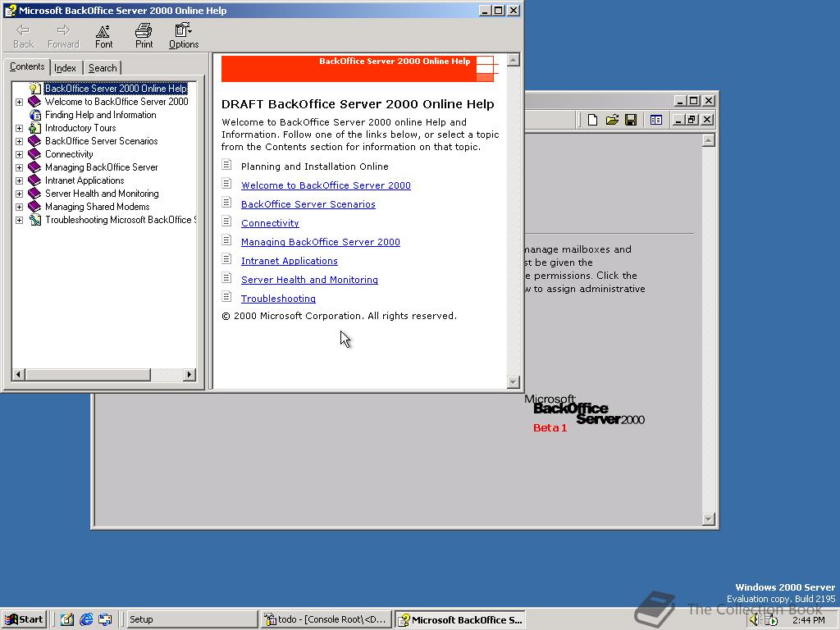This screenshot has height=630, width=840.
Task: Click the 2:44 PM system clock
Action: point(808,620)
